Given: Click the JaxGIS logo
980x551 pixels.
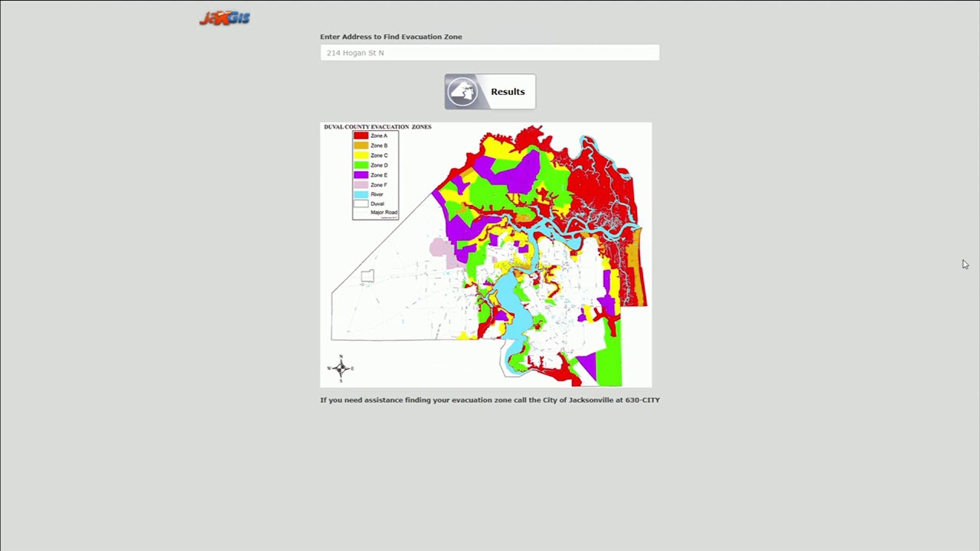Looking at the screenshot, I should (224, 18).
